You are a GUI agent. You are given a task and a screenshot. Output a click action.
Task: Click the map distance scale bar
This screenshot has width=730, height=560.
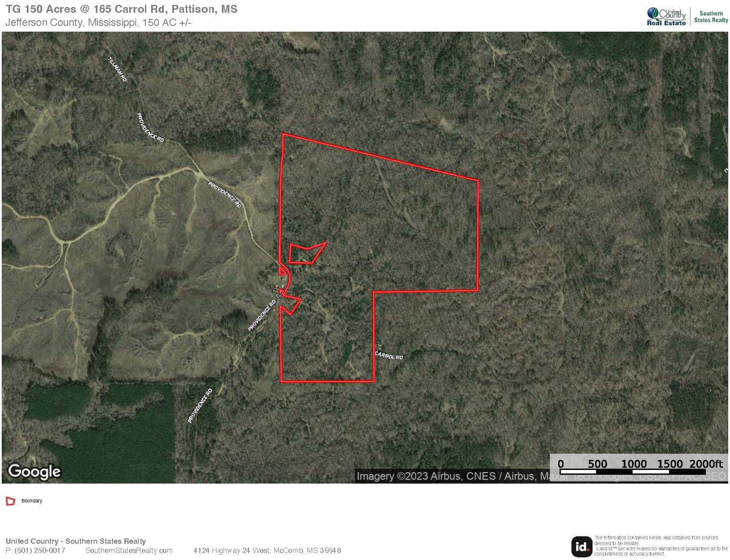click(x=638, y=467)
